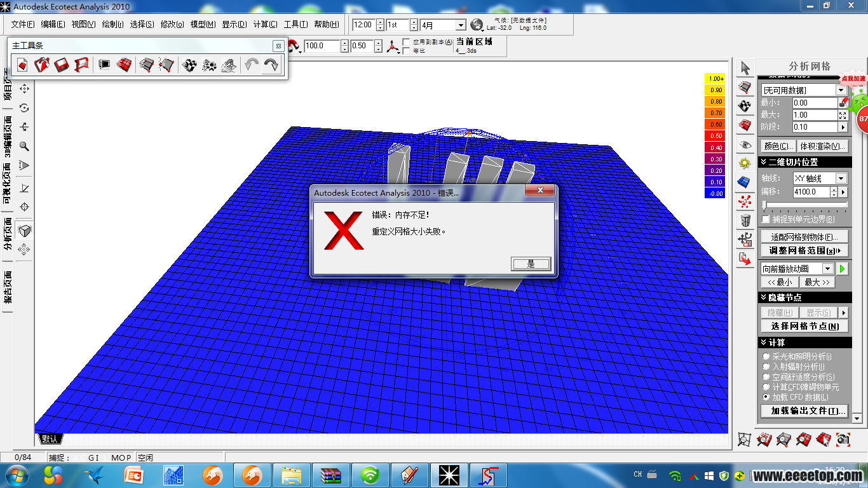Open the 4月 month dropdown
Screen dimensions: 868x488
(x=461, y=25)
